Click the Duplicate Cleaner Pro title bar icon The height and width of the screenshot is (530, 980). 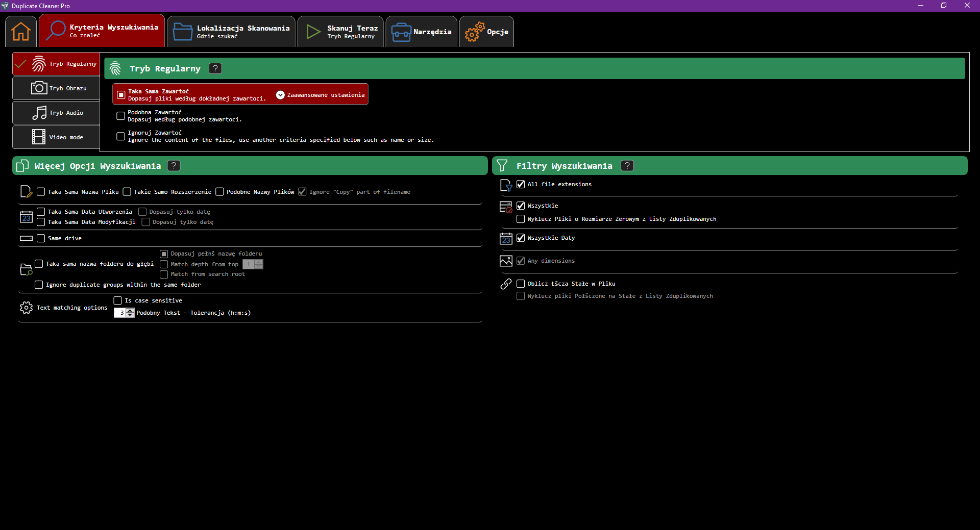5,6
